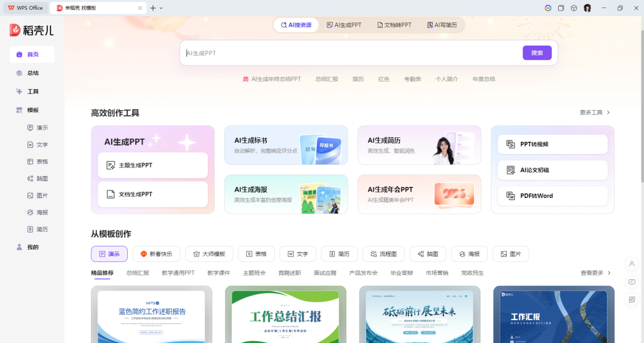Click the purple 搜索 button
This screenshot has height=343, width=644.
537,53
